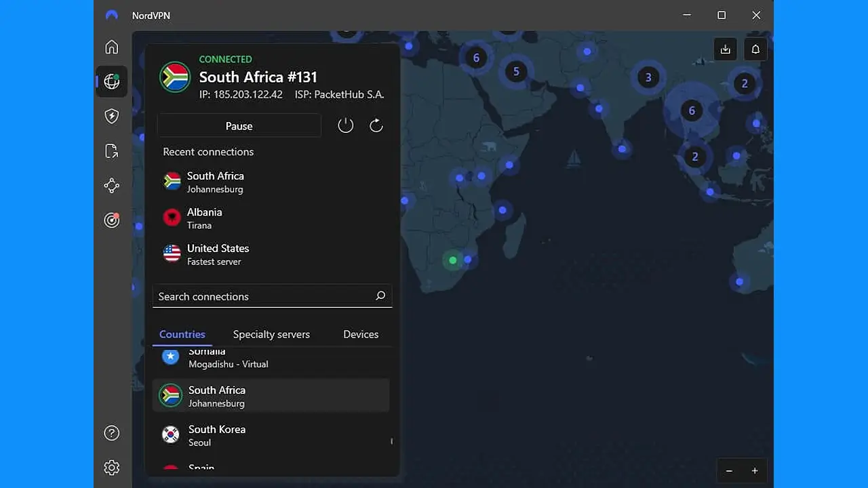Open the Settings gear in the sidebar

[x=112, y=468]
